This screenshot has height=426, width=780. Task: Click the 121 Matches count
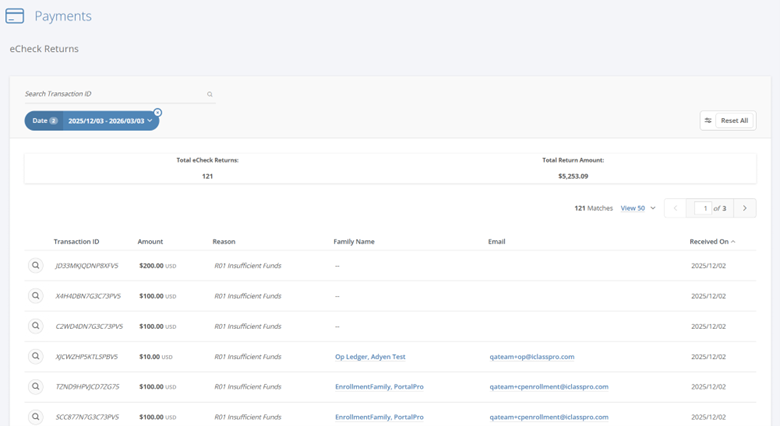coord(593,208)
